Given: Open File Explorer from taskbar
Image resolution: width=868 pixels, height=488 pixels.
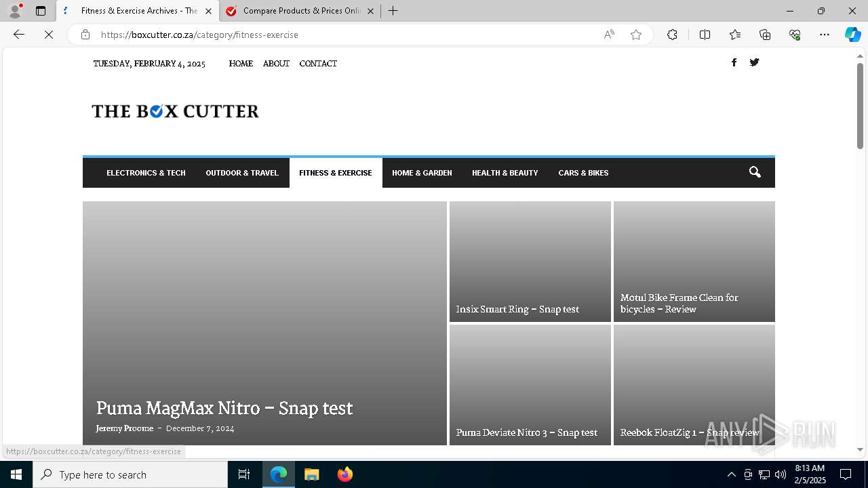Looking at the screenshot, I should pos(311,474).
